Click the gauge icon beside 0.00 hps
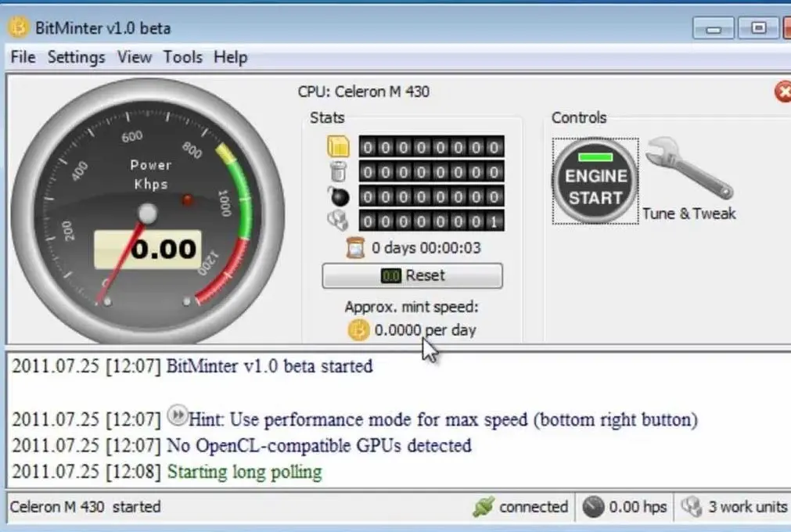Image resolution: width=791 pixels, height=532 pixels. (x=593, y=507)
